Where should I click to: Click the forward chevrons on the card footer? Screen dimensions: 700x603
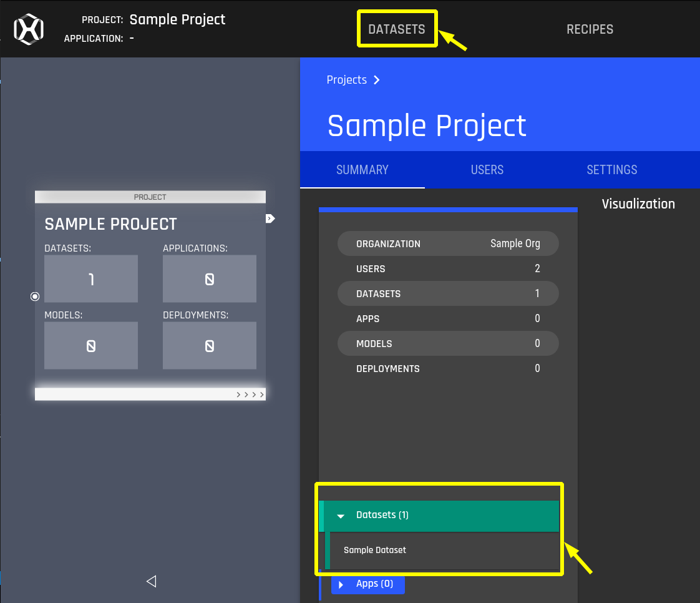(249, 394)
